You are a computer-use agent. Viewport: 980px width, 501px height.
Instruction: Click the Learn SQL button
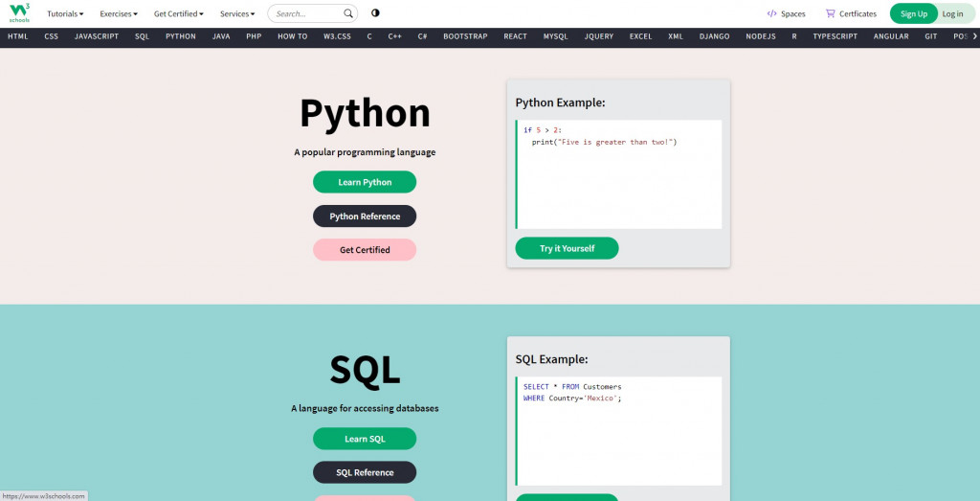tap(365, 439)
